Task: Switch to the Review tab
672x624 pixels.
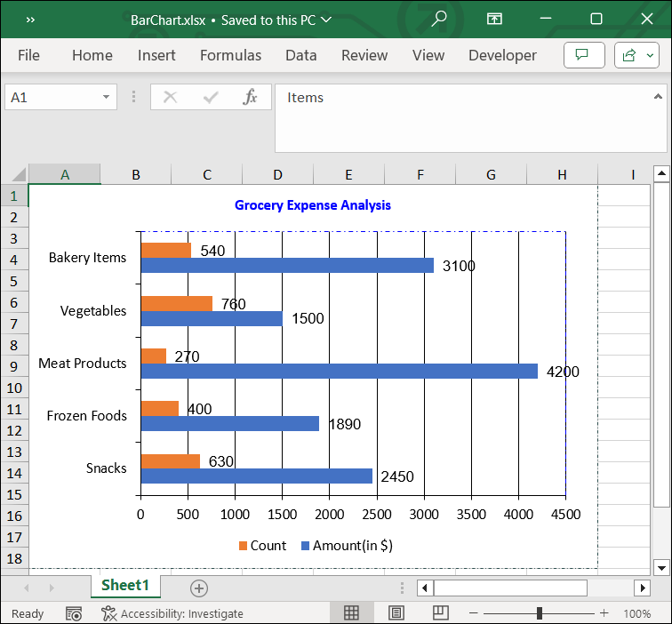Action: 364,55
